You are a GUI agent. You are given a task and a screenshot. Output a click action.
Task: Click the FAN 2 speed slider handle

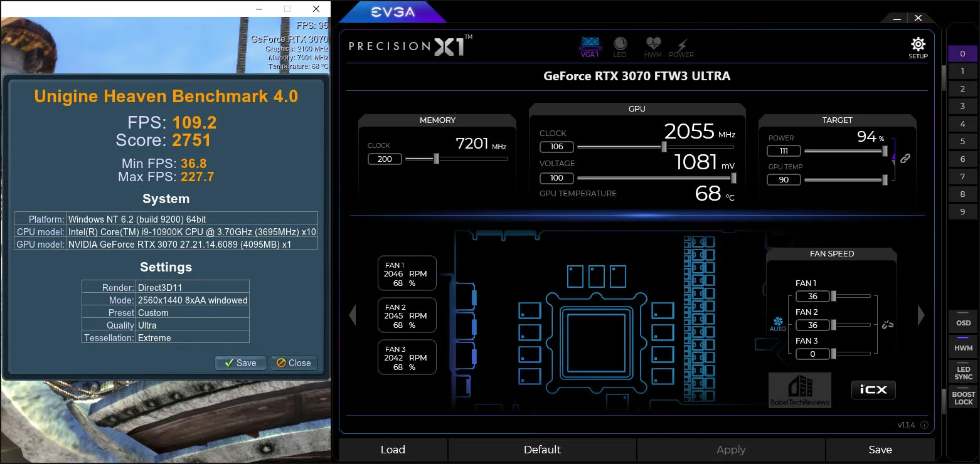[833, 325]
